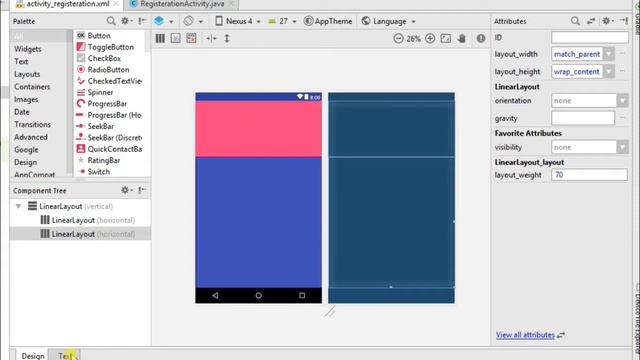Hide the Attributes panel
640x360 pixels.
pyautogui.click(x=624, y=21)
